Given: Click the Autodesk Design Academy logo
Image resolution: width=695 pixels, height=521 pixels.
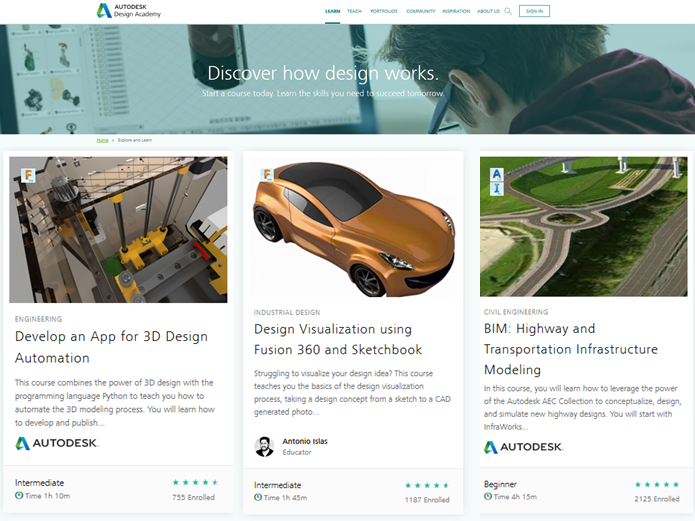Looking at the screenshot, I should [129, 11].
